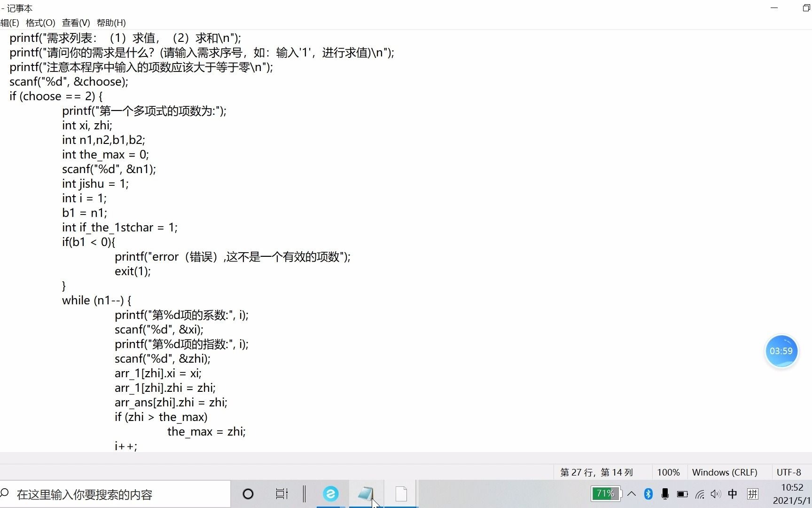Click the line arr_ans[zhi].zhi = zhi;

(x=171, y=402)
